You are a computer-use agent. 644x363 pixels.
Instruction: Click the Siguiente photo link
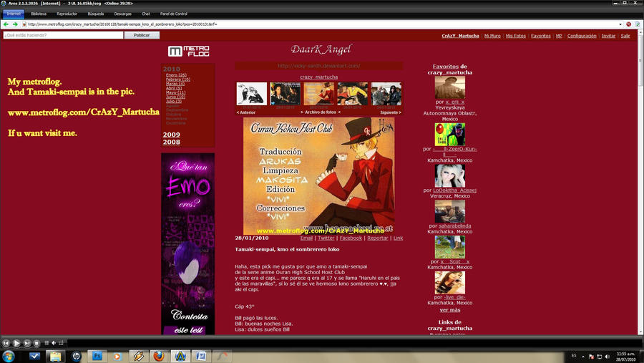(391, 112)
